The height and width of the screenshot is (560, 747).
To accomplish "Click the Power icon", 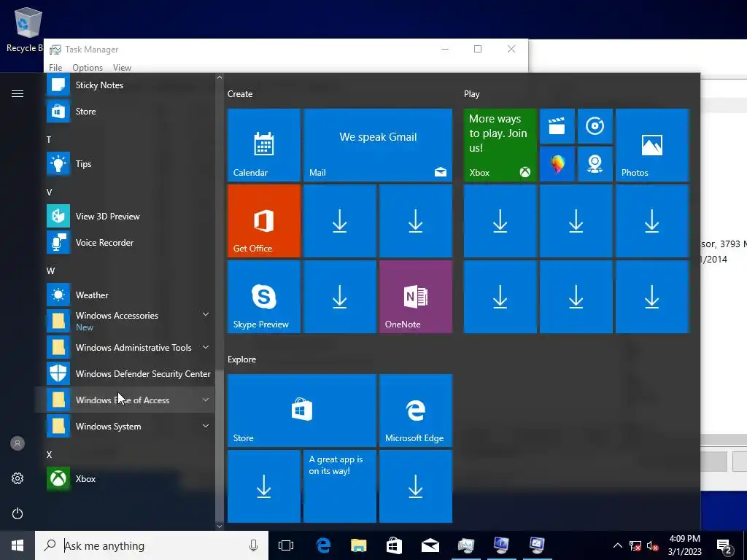I will click(x=18, y=513).
